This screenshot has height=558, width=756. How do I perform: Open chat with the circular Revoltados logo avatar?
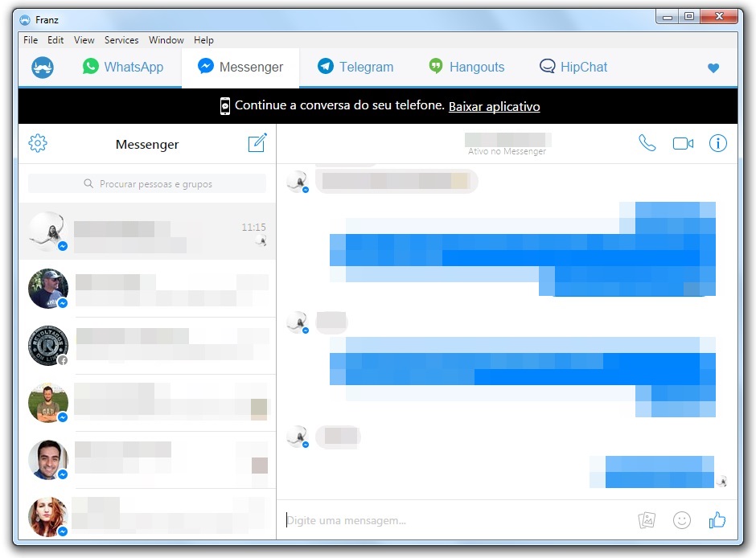(147, 346)
